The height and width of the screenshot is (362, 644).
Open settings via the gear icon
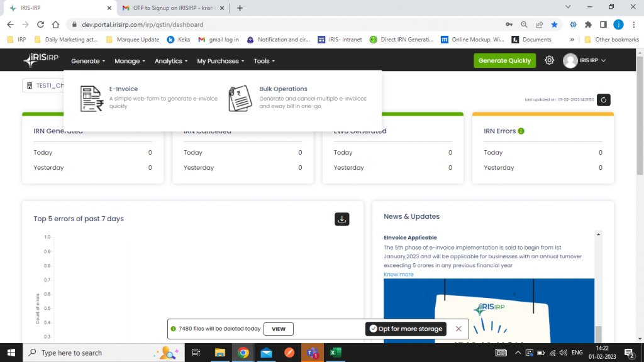click(549, 60)
